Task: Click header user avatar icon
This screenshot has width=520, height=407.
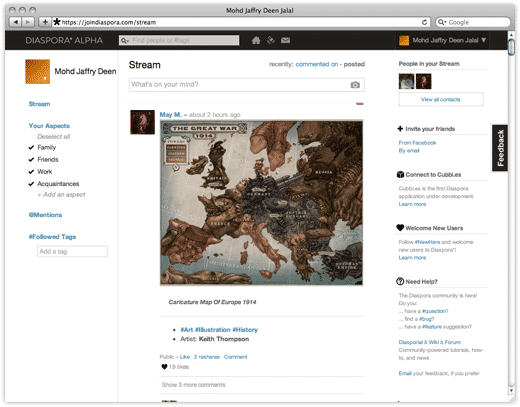Action: click(404, 40)
